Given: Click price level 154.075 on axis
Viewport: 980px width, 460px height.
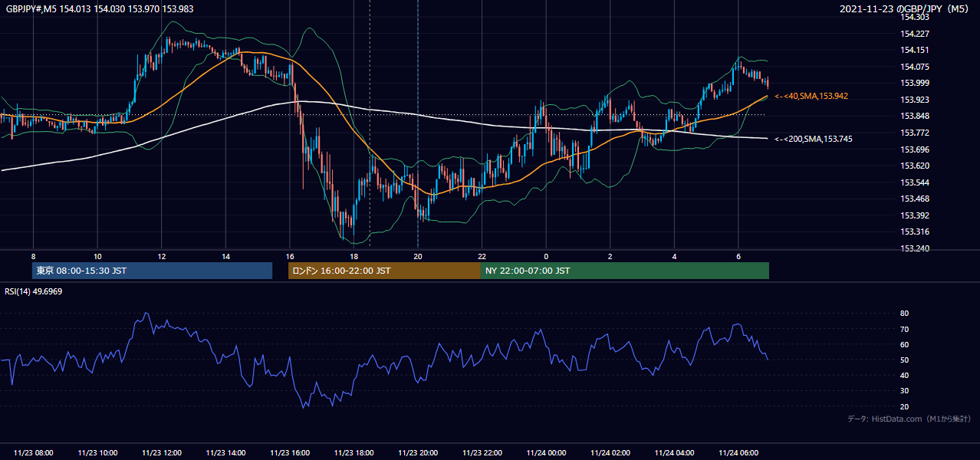Looking at the screenshot, I should pos(915,67).
